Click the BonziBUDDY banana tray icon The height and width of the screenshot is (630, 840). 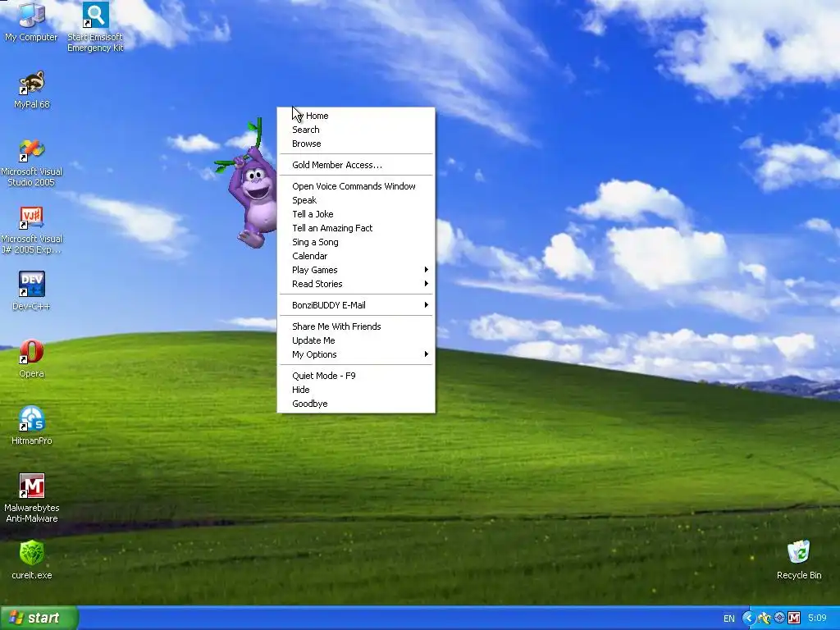[764, 619]
